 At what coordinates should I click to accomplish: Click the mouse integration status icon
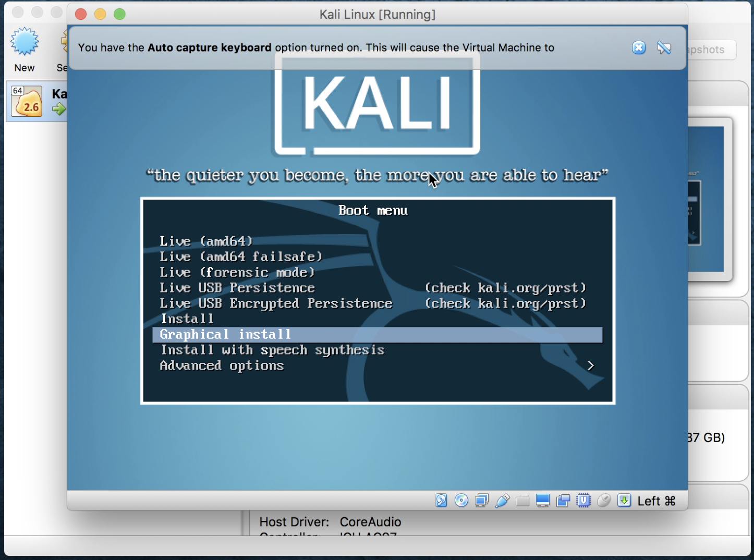coord(604,501)
